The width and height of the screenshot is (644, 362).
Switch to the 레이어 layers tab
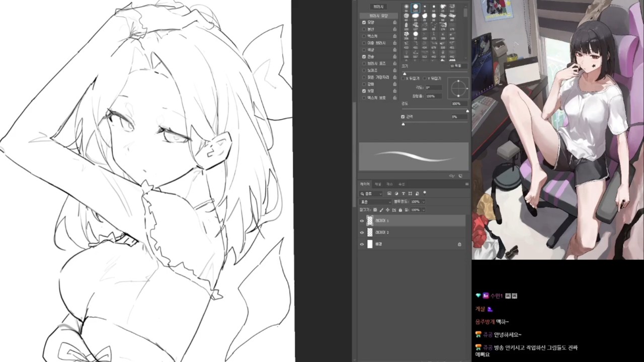tap(365, 184)
